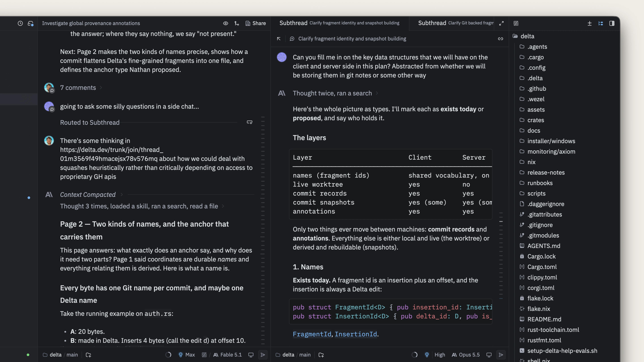Click the new worktree icon in subthread footer

[321, 355]
